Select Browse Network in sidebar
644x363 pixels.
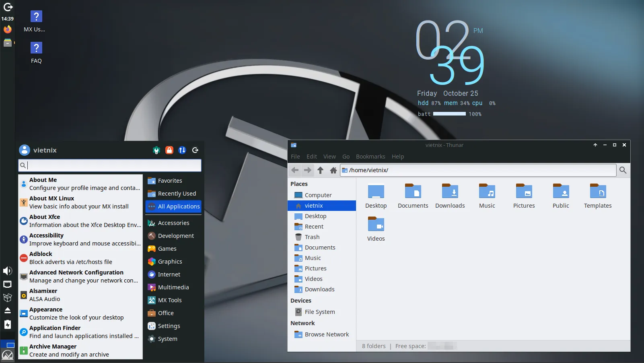[322, 334]
